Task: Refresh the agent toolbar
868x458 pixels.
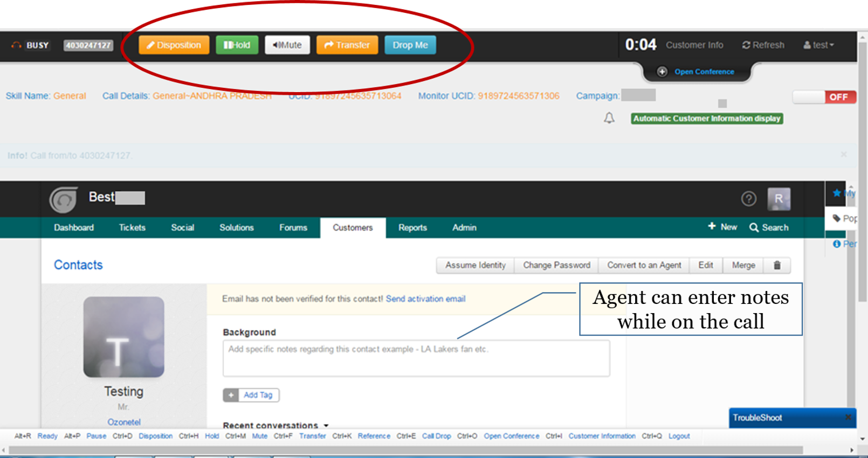Action: pos(763,45)
